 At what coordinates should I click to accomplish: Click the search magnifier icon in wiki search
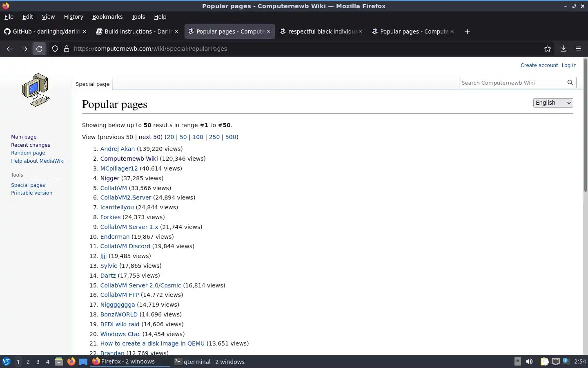tap(570, 83)
